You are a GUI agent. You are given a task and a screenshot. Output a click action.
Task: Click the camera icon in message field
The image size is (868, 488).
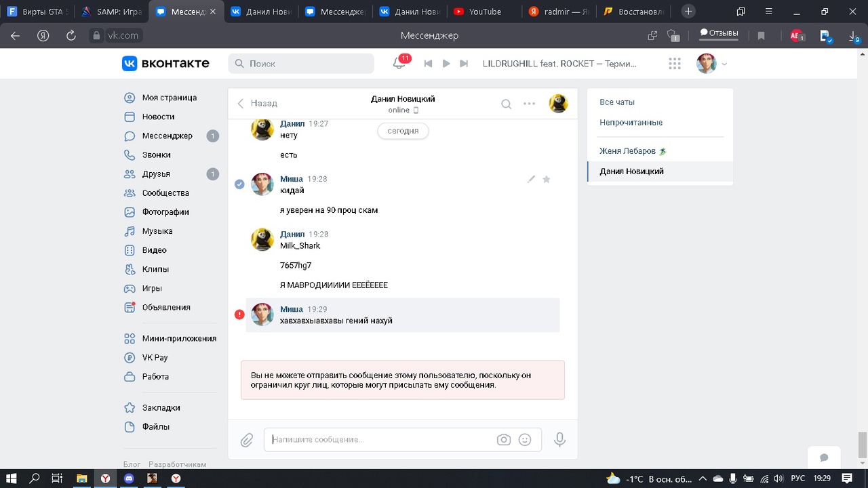pyautogui.click(x=503, y=440)
